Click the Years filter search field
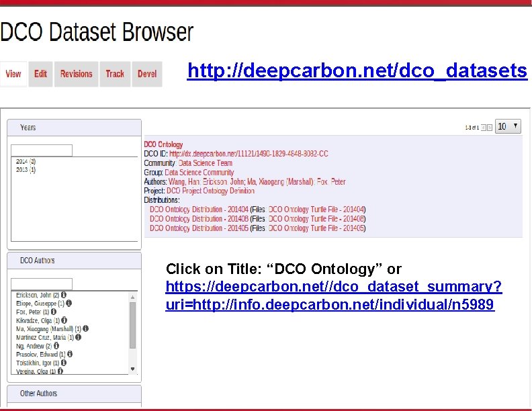Viewport: 532px width, 411px height. [42, 150]
